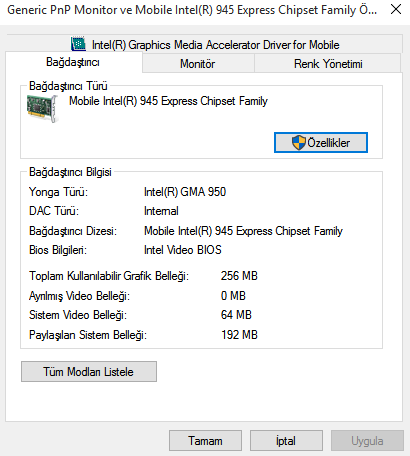Click the adapter name beside the card icon
This screenshot has height=456, width=410.
(168, 101)
